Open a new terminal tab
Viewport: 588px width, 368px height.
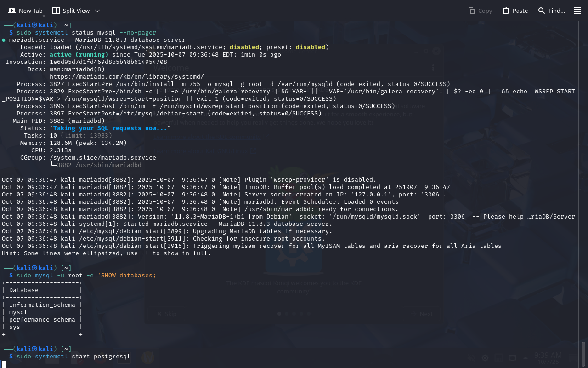point(25,11)
